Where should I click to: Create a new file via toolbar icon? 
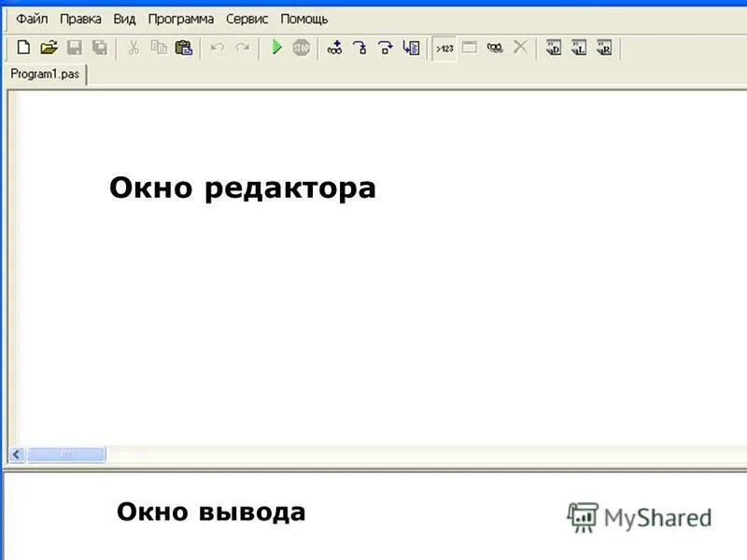coord(22,48)
